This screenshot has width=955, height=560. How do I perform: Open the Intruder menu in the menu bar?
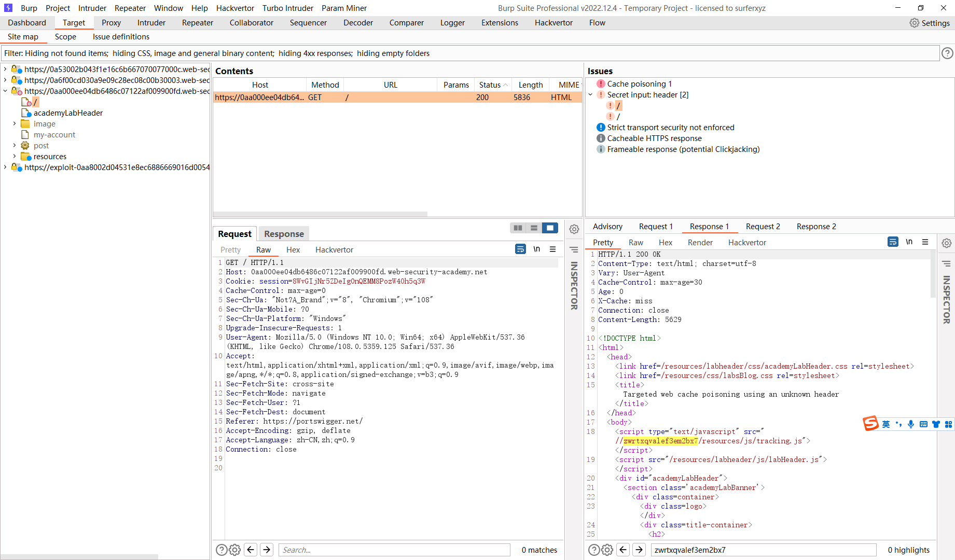(x=92, y=8)
